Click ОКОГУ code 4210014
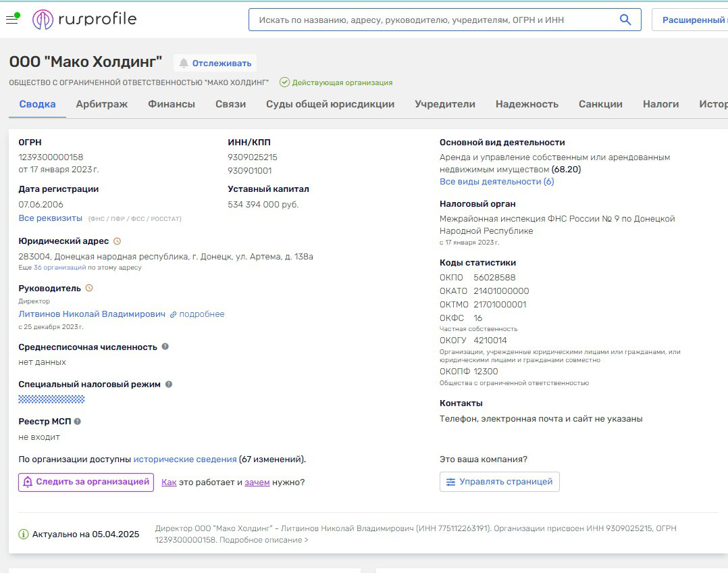The height and width of the screenshot is (573, 728). 490,340
